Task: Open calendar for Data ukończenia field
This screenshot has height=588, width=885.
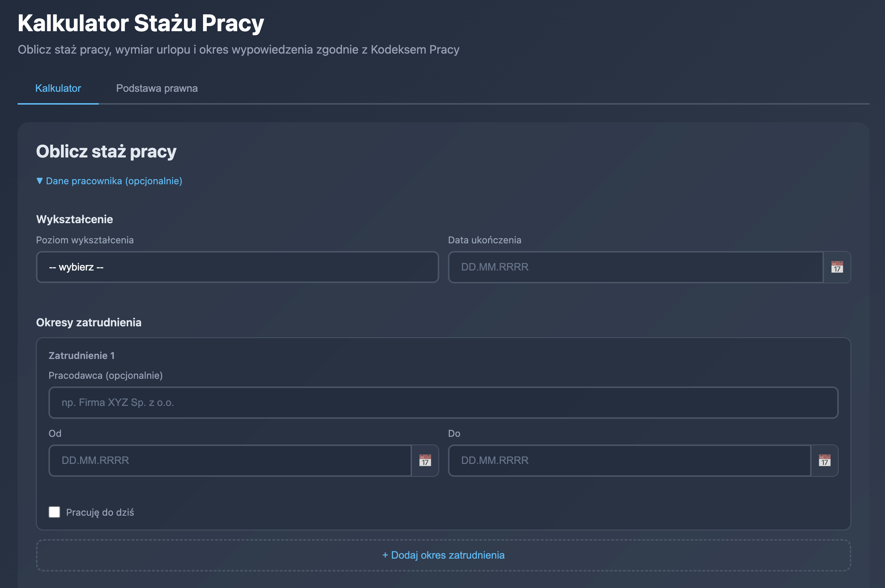Action: click(837, 267)
